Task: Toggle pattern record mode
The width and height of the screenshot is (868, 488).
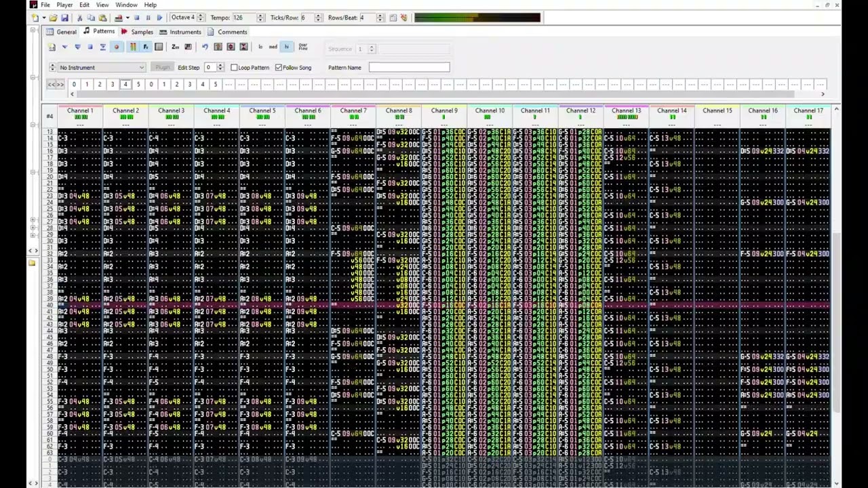Action: [117, 47]
